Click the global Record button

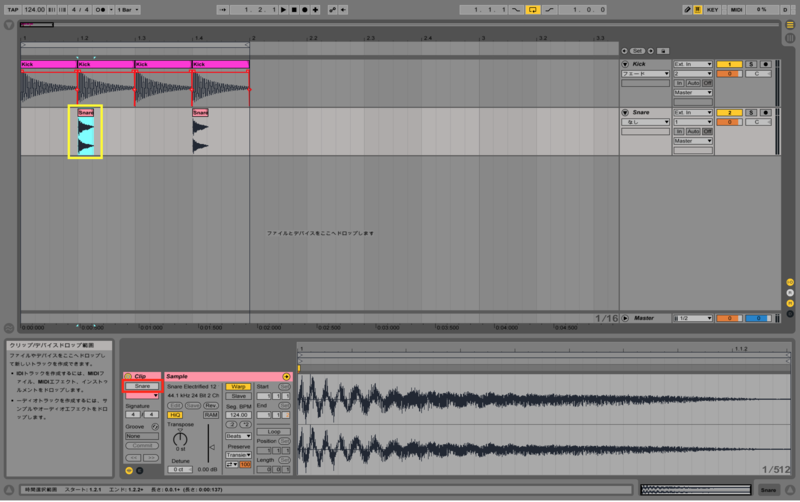tap(305, 10)
